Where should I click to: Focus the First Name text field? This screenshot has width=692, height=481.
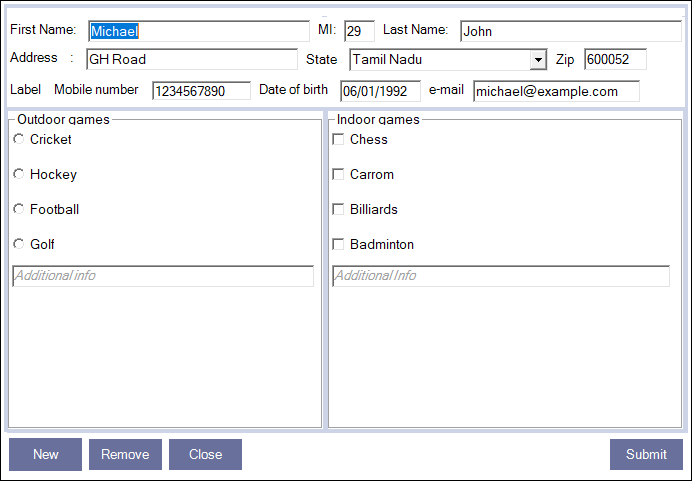pos(198,31)
